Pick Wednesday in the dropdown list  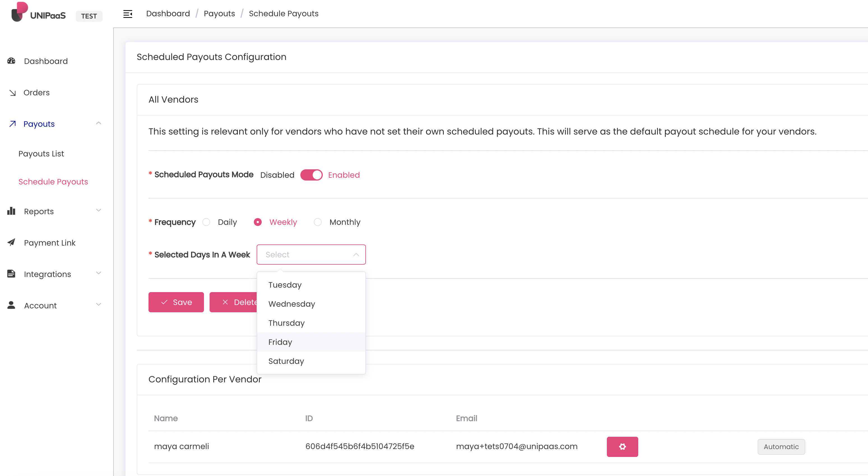click(291, 304)
